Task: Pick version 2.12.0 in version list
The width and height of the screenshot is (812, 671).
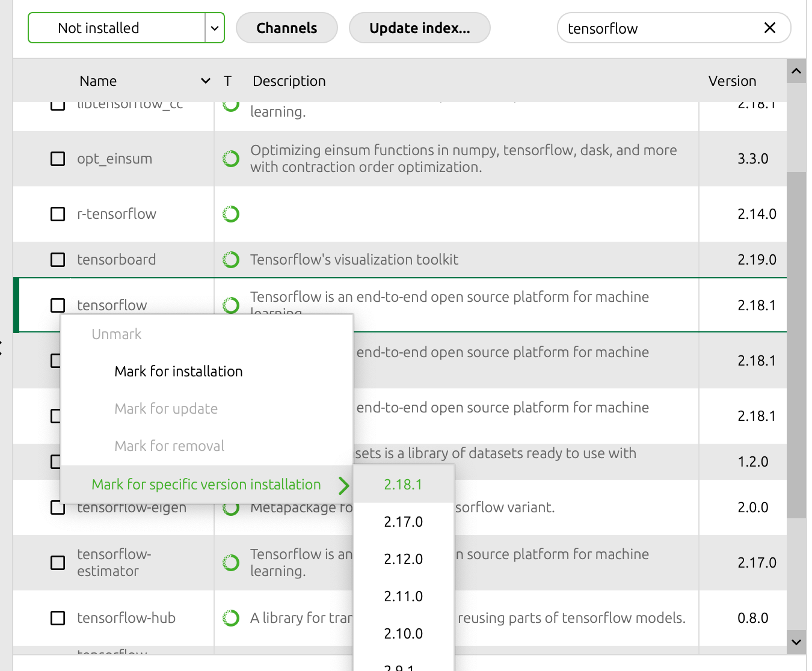Action: [x=403, y=559]
